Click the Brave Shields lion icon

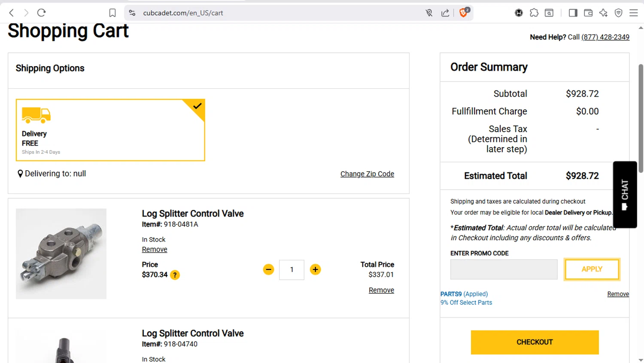[463, 13]
